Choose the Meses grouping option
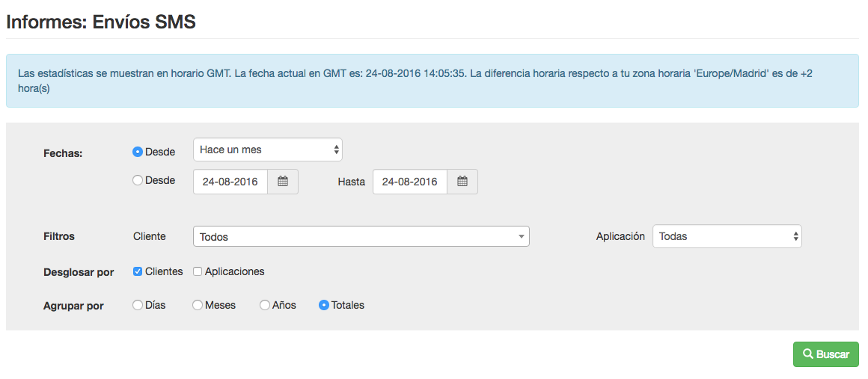This screenshot has width=868, height=379. coord(198,305)
